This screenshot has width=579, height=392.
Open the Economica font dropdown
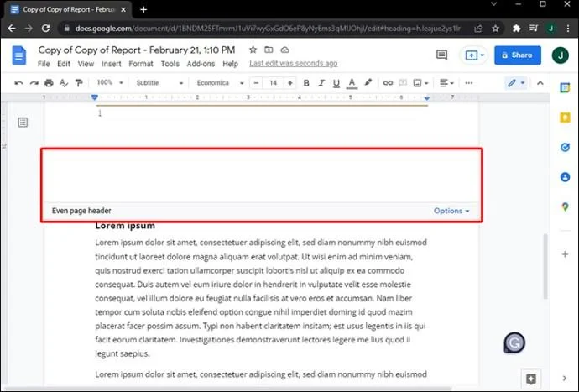coord(220,83)
